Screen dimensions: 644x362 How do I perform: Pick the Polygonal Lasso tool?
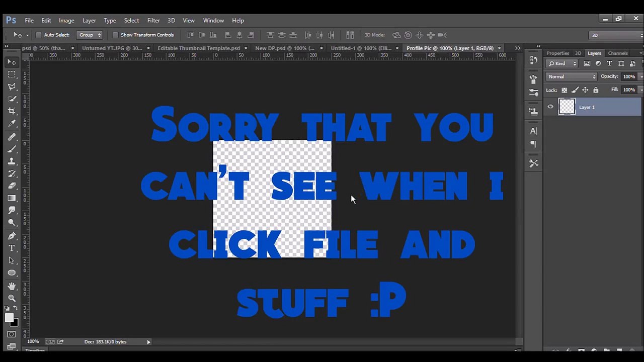[12, 86]
